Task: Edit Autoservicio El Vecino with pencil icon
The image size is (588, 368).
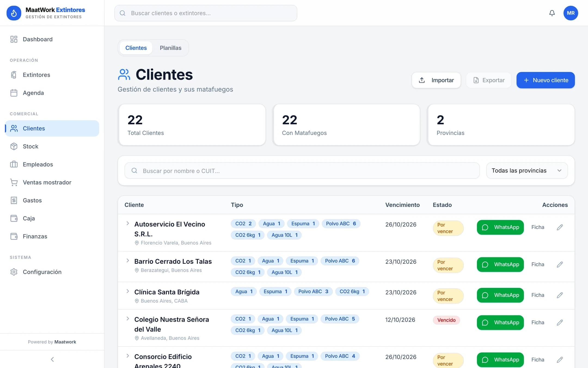Action: pyautogui.click(x=560, y=227)
